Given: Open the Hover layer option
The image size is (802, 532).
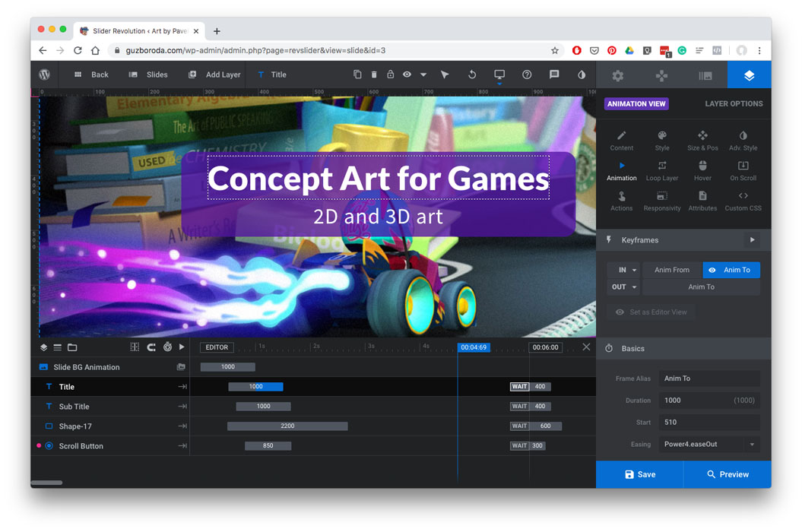Looking at the screenshot, I should [x=702, y=171].
